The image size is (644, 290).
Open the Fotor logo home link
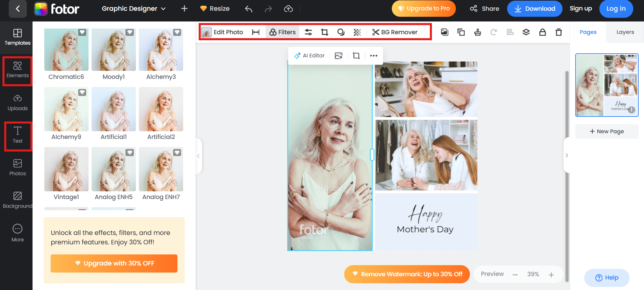click(x=57, y=9)
